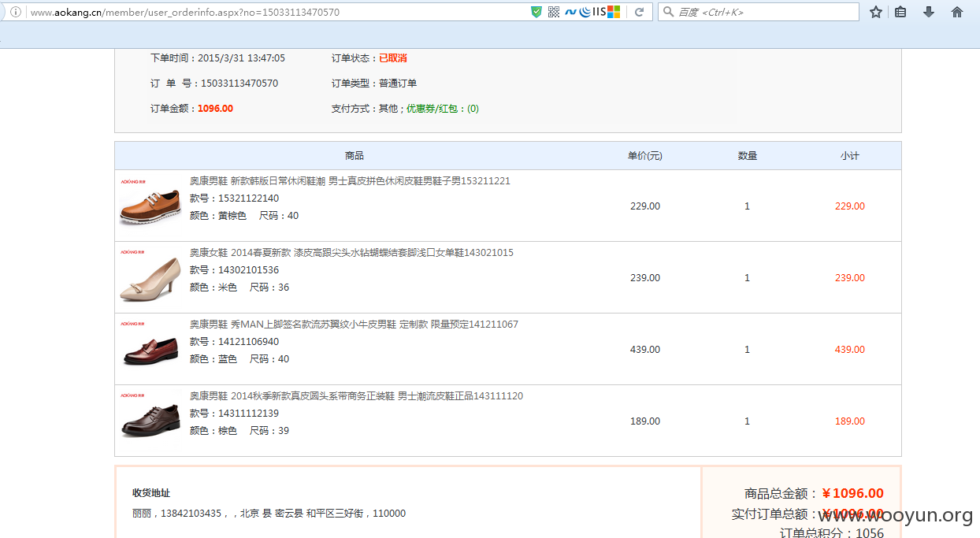980x538 pixels.
Task: Open the burgundy loafer shoe thumbnail
Action: (x=150, y=348)
